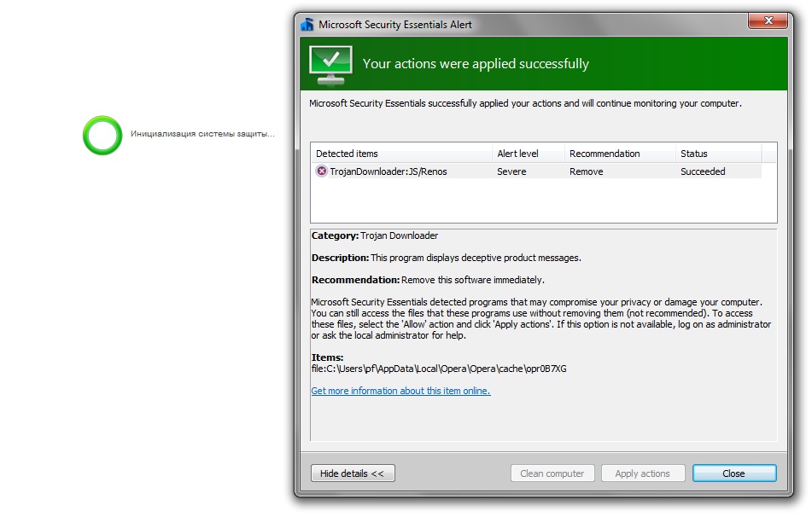
Task: Click the Recommendation column header
Action: 605,154
